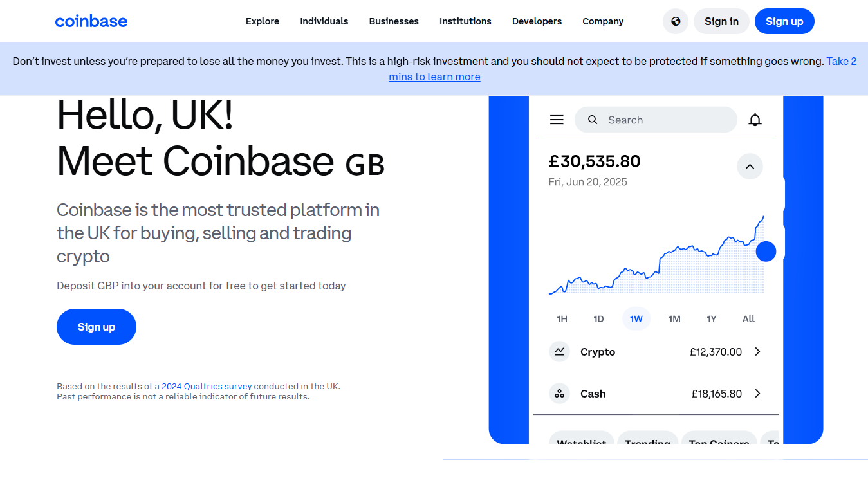Expand Crypto row with right chevron
Image resolution: width=868 pixels, height=494 pixels.
pyautogui.click(x=757, y=352)
